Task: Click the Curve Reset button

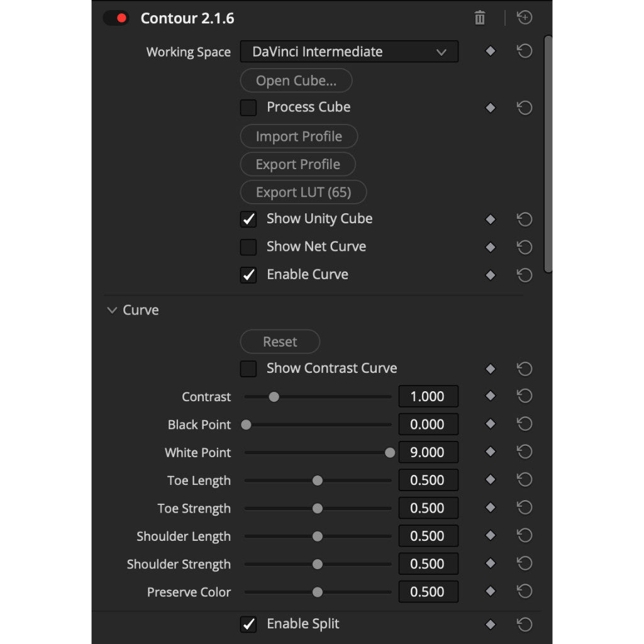Action: (280, 341)
